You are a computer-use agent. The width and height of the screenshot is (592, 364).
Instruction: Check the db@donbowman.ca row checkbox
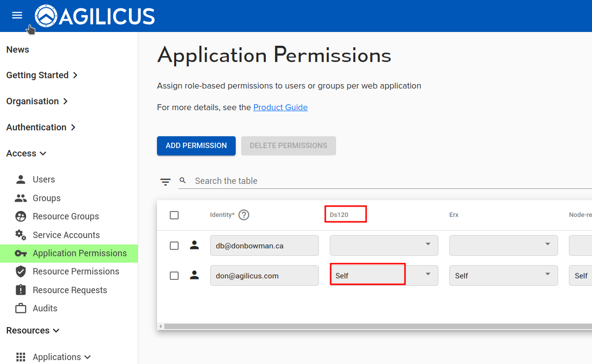pos(174,245)
